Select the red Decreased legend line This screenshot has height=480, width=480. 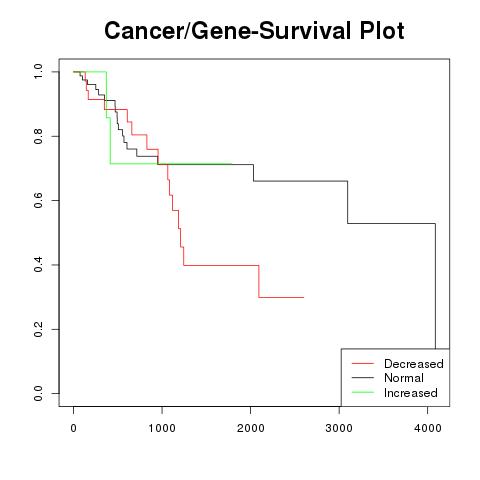point(363,363)
